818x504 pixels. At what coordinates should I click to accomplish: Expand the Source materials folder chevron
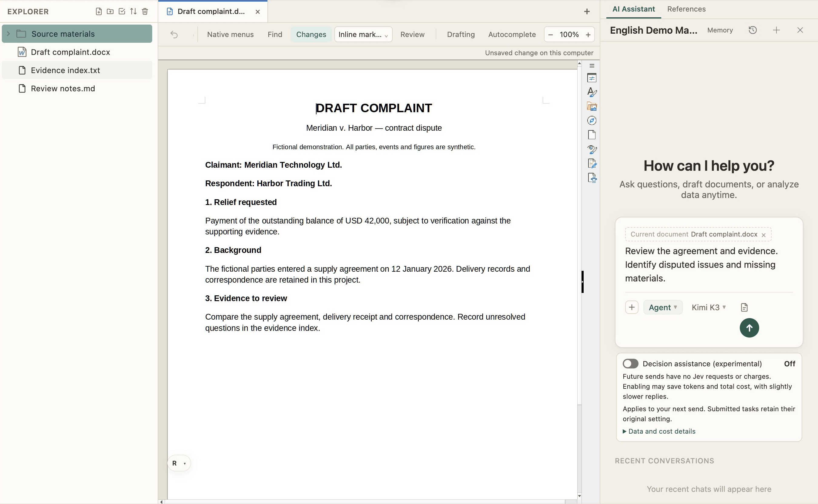point(8,34)
